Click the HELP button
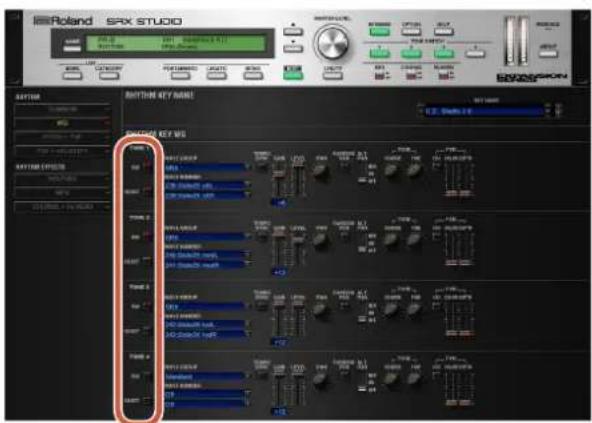Screen dimensions: 592x423 click(443, 32)
